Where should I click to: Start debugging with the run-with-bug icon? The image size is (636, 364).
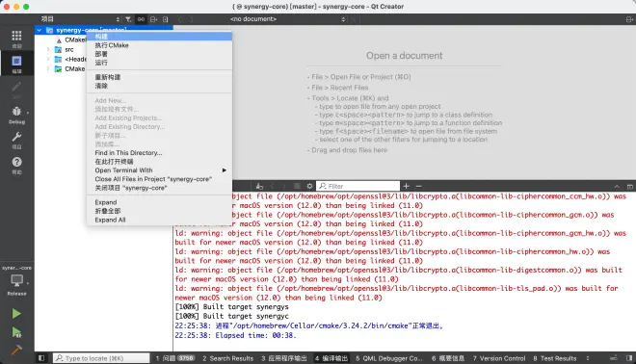click(x=16, y=332)
